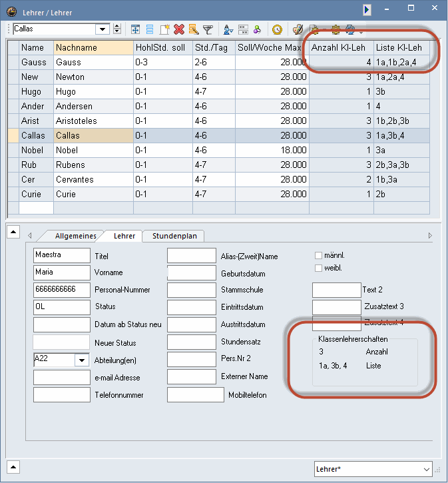This screenshot has height=483, width=448.
Task: Click the Titel field containing Maestra
Action: point(61,255)
